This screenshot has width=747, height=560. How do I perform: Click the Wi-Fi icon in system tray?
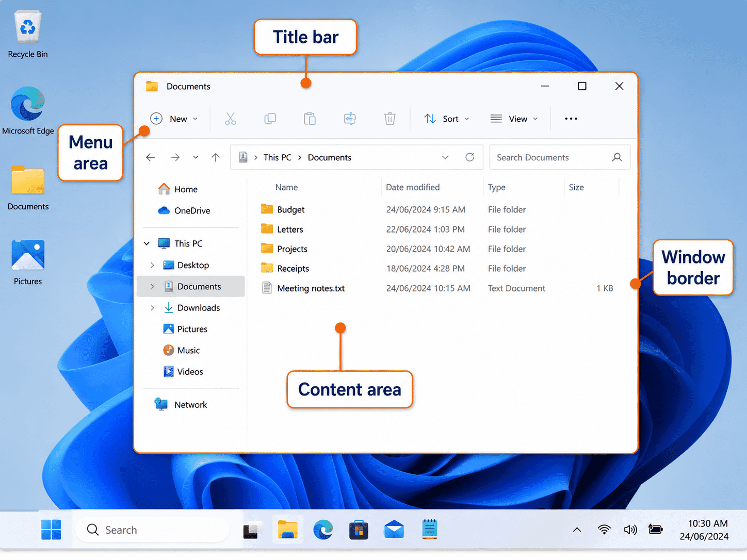[x=604, y=530]
